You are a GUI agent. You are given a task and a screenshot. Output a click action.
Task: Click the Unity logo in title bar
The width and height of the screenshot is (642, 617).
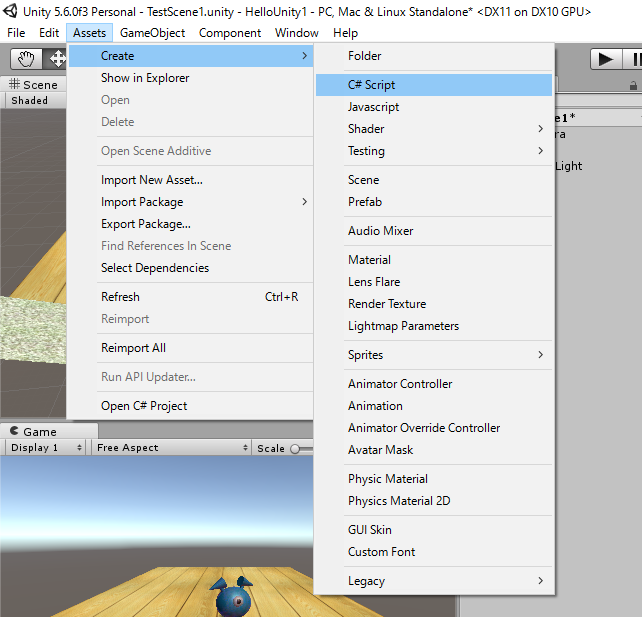click(10, 11)
